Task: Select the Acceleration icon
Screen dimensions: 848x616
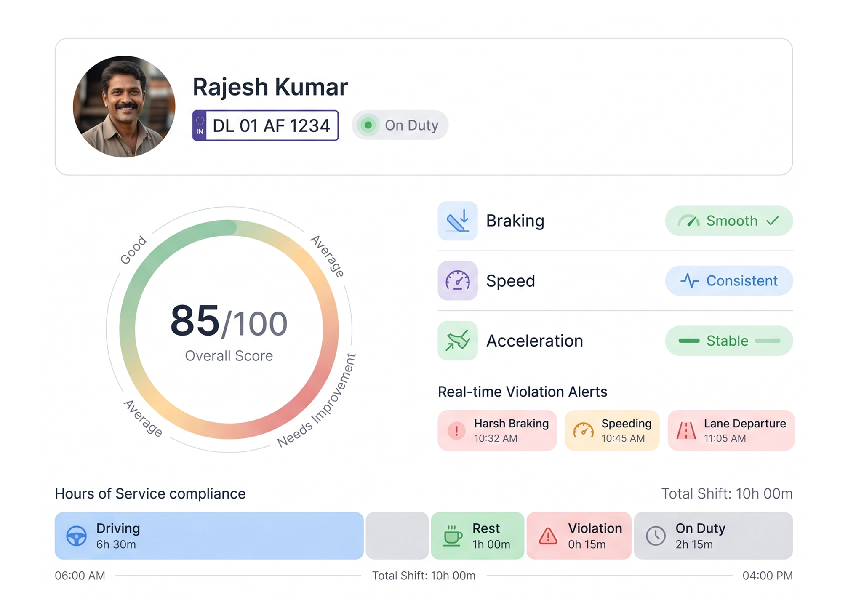Action: click(458, 341)
